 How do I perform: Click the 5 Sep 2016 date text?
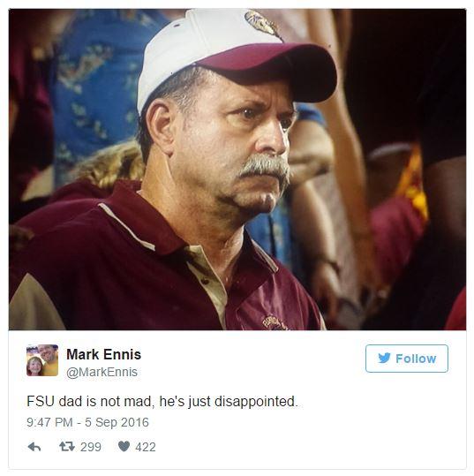click(x=117, y=422)
